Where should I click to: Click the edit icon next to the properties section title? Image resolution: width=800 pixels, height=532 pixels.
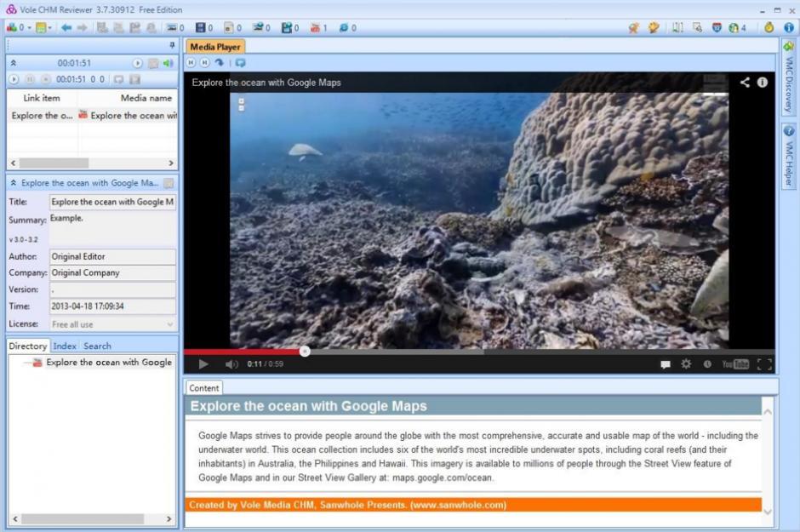click(169, 183)
